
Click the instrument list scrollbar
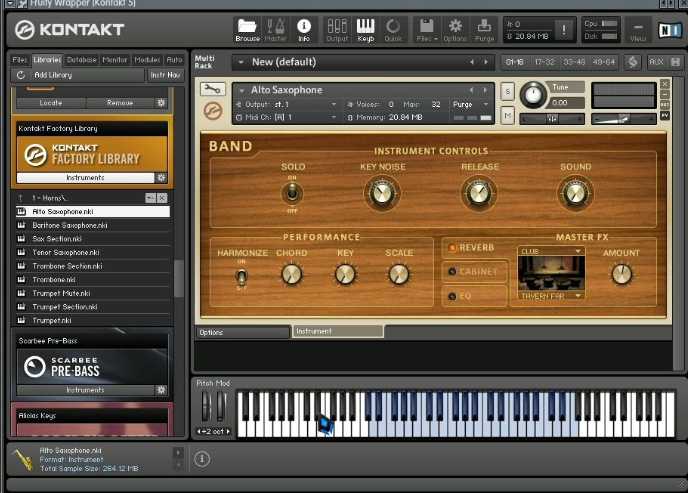179,279
